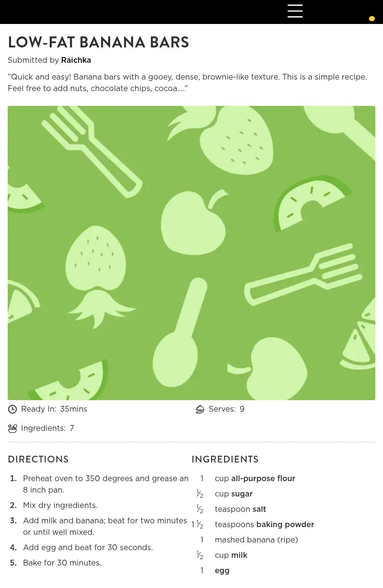
Task: Click the yellow dot in header
Action: (372, 19)
